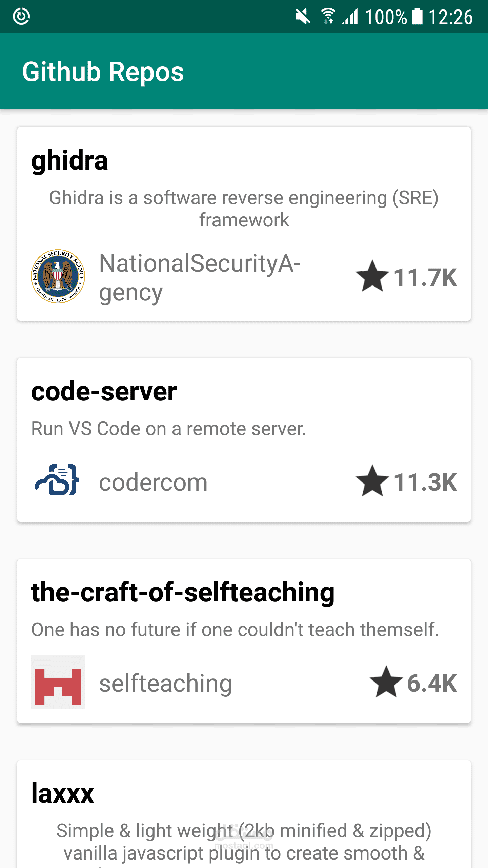Open the ghidra repository title
488x868 pixels.
69,161
